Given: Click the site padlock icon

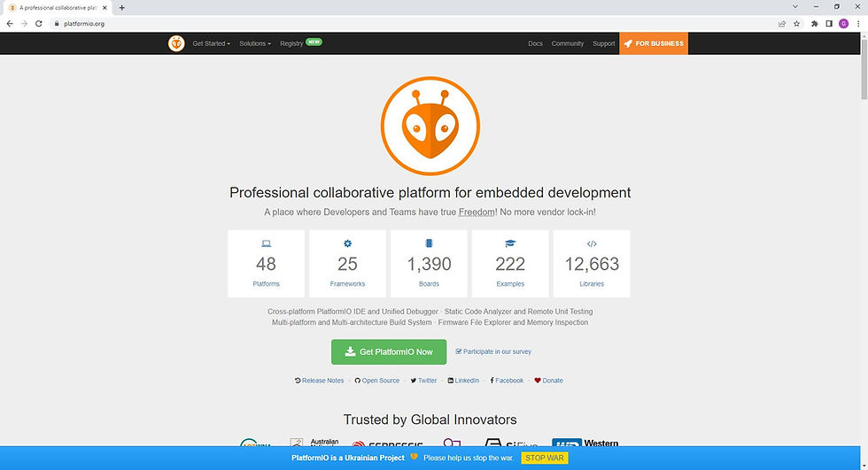Looking at the screenshot, I should coord(57,23).
